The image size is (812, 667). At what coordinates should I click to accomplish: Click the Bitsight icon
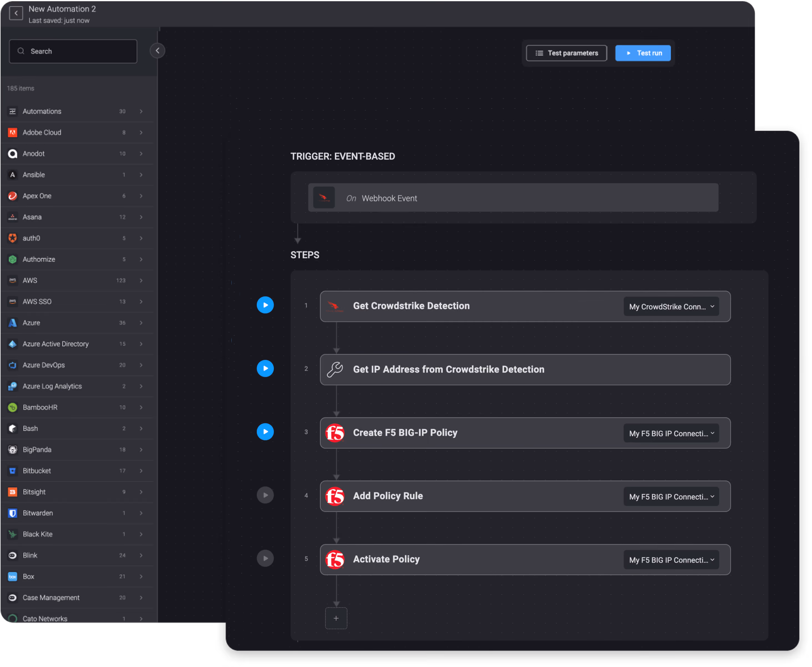point(13,492)
